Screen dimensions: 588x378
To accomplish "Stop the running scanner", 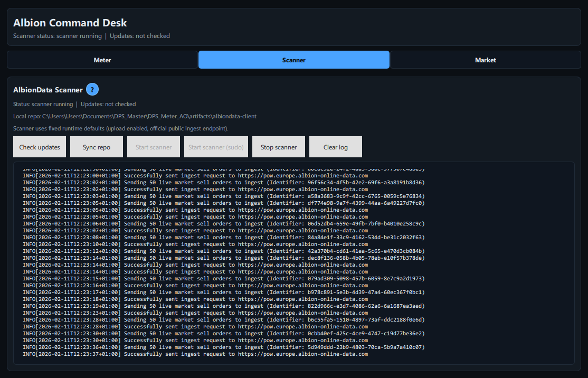I will click(x=278, y=147).
